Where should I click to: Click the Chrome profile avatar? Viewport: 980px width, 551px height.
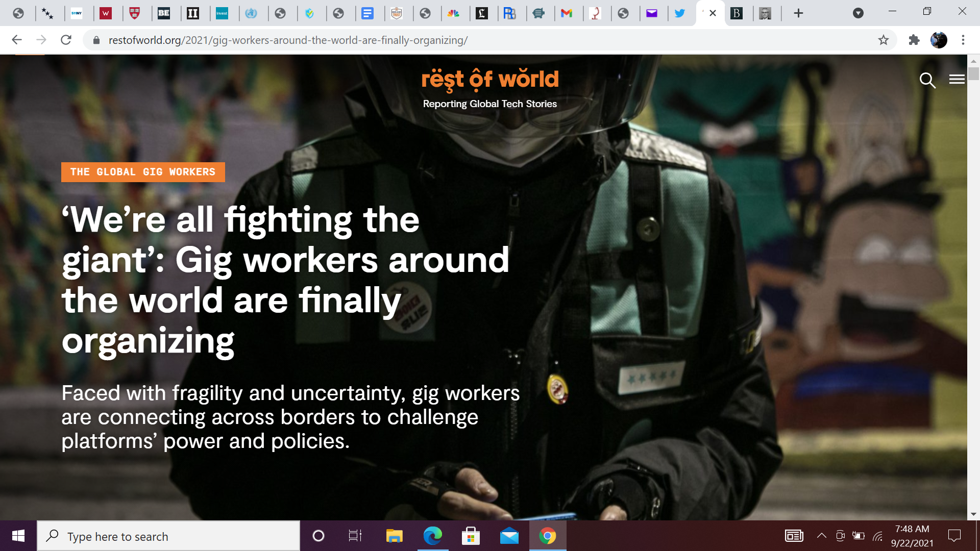[x=939, y=40]
